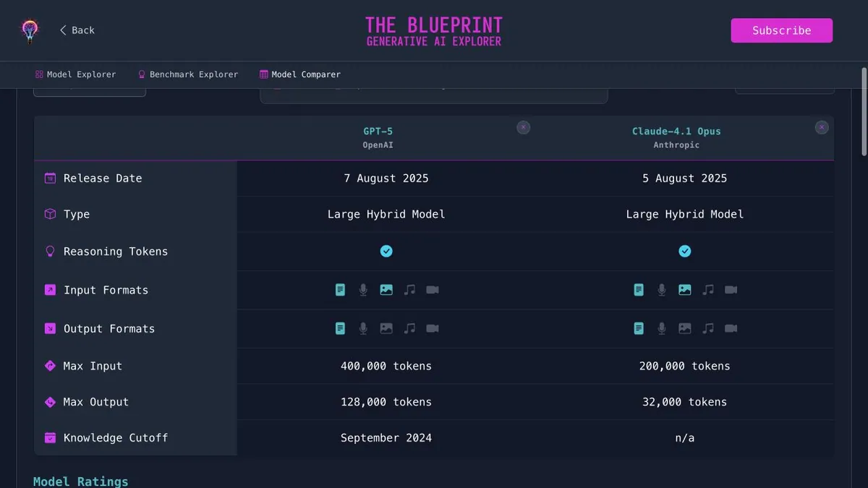Click GPT-5 text output format icon
This screenshot has height=488, width=868.
click(340, 328)
